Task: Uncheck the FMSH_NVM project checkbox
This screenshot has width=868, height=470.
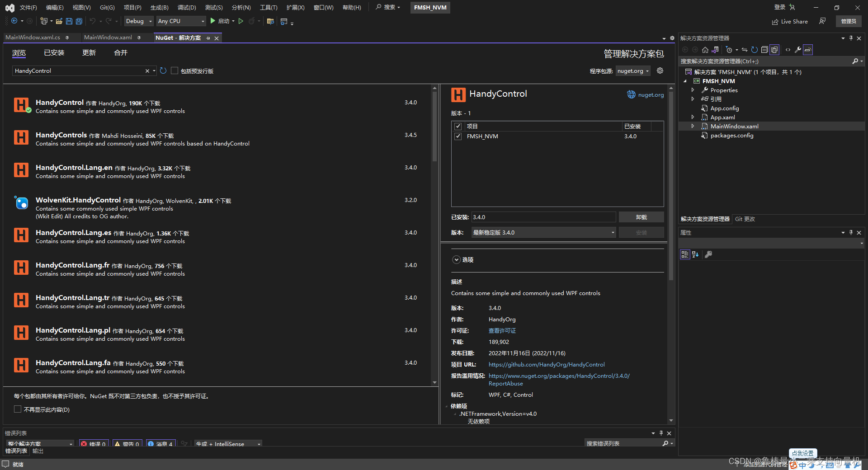Action: pos(458,136)
